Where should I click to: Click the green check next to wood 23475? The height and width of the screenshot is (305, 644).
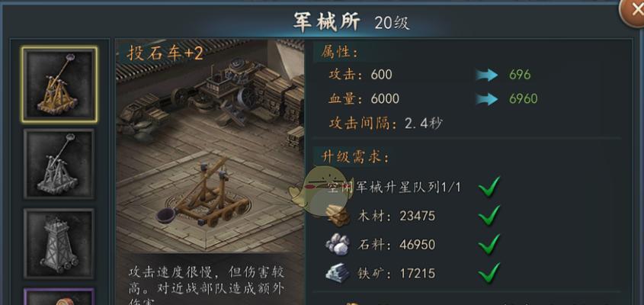[489, 215]
